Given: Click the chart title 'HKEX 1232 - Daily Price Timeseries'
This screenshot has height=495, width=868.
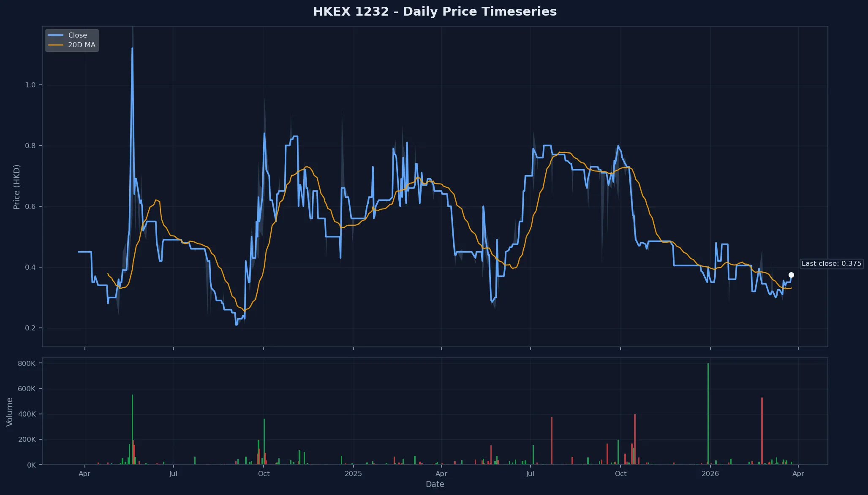Looking at the screenshot, I should pos(434,11).
